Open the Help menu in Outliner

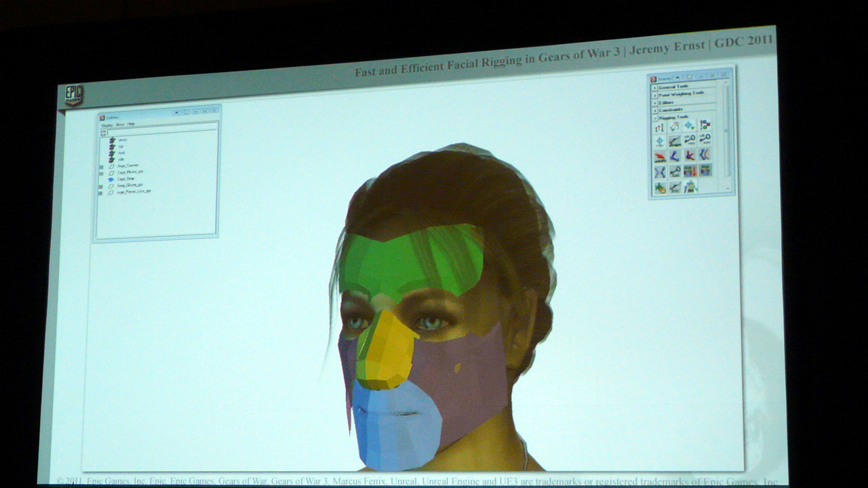(x=131, y=125)
